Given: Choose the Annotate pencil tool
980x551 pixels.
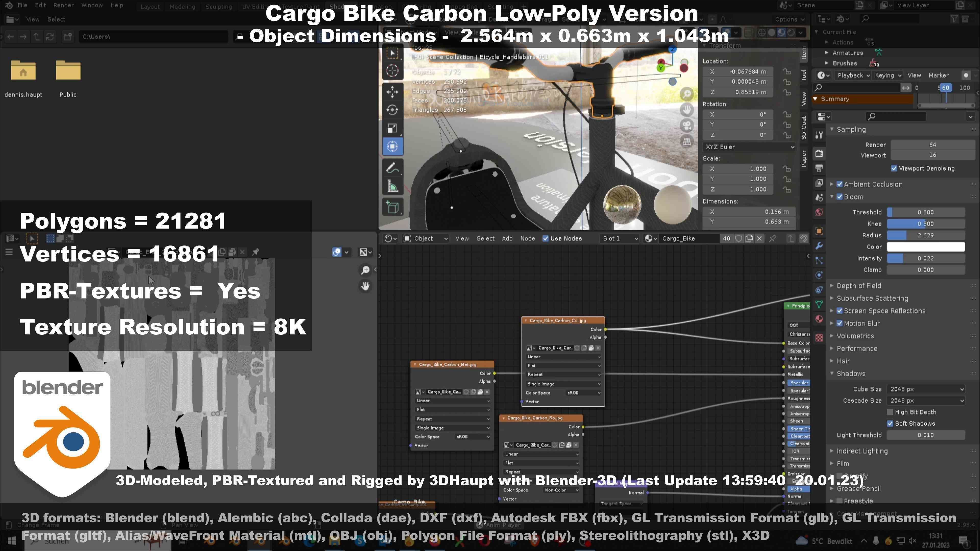Looking at the screenshot, I should coord(392,168).
